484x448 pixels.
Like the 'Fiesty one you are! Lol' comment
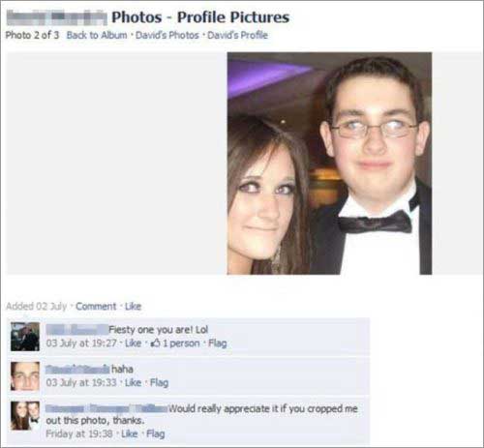click(133, 343)
